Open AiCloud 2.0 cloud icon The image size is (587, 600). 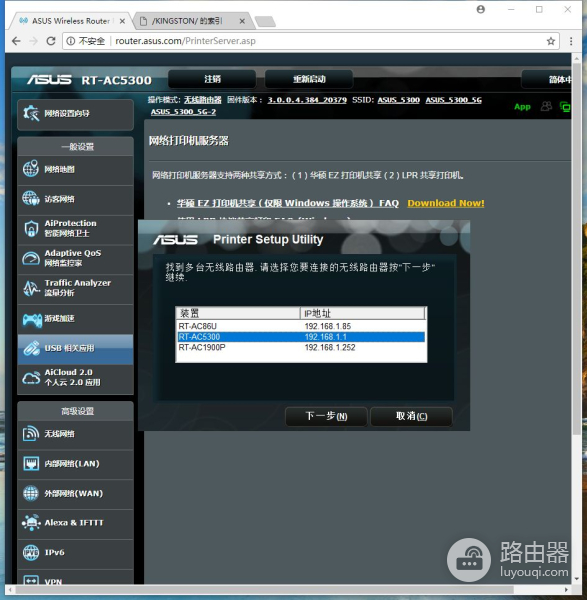click(x=31, y=378)
